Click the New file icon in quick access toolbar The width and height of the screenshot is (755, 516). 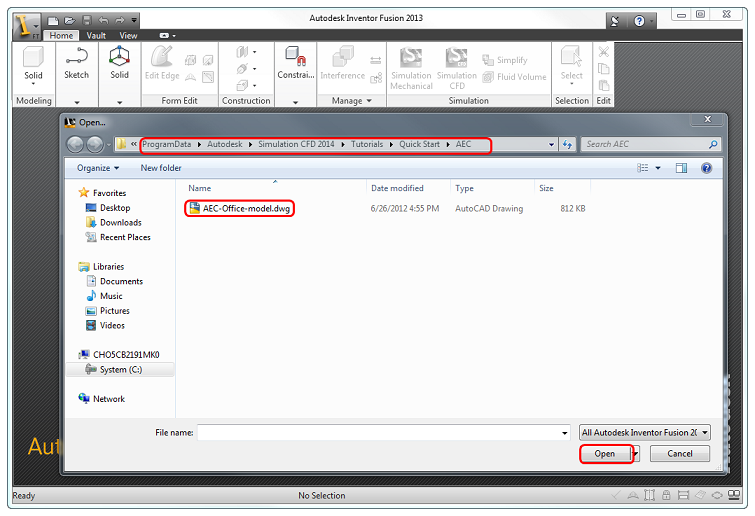[53, 21]
